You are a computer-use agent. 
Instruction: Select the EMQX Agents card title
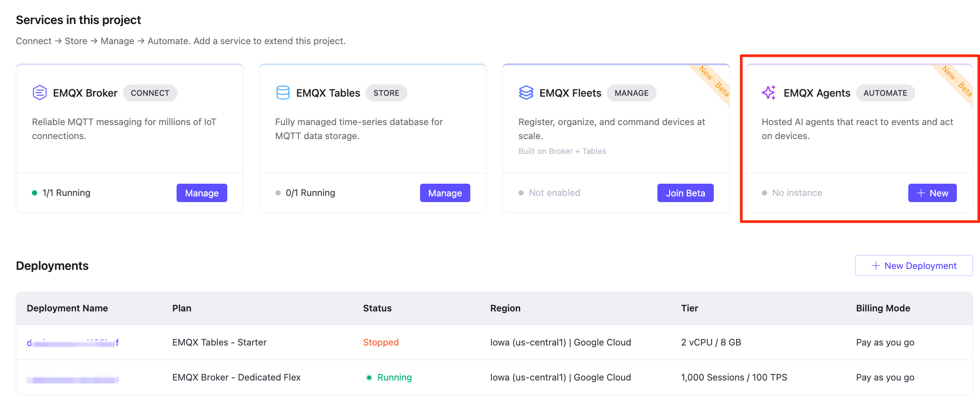(x=817, y=93)
